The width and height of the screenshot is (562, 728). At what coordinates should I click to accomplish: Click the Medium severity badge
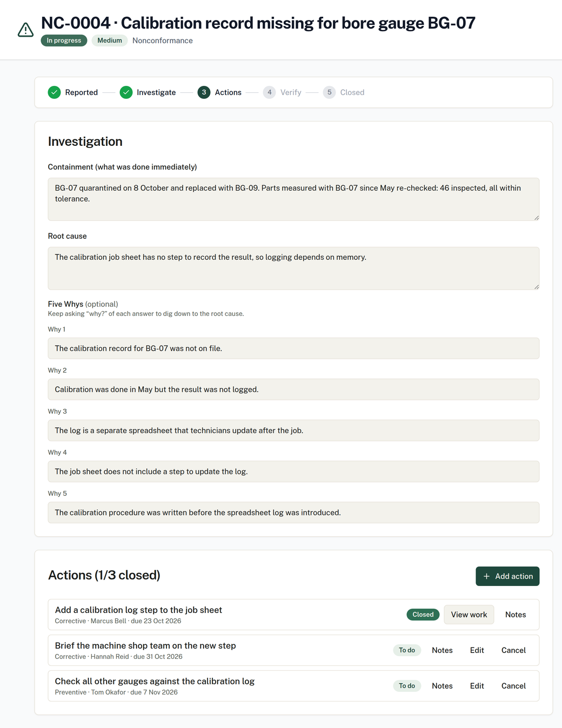[110, 41]
